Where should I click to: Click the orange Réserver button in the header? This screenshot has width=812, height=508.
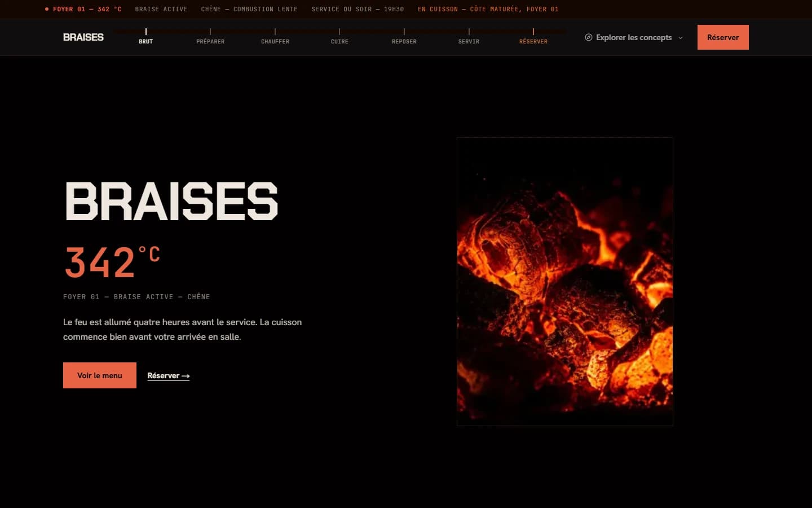click(x=723, y=37)
